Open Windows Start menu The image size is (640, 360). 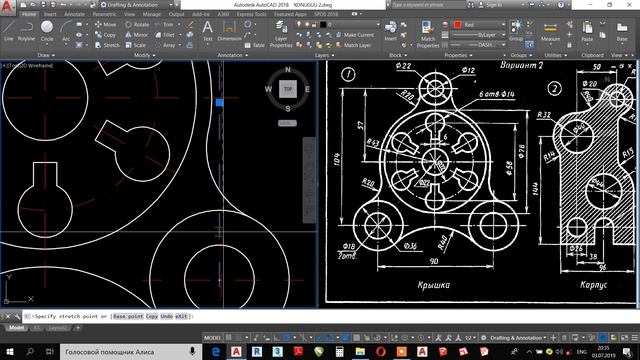(x=9, y=351)
